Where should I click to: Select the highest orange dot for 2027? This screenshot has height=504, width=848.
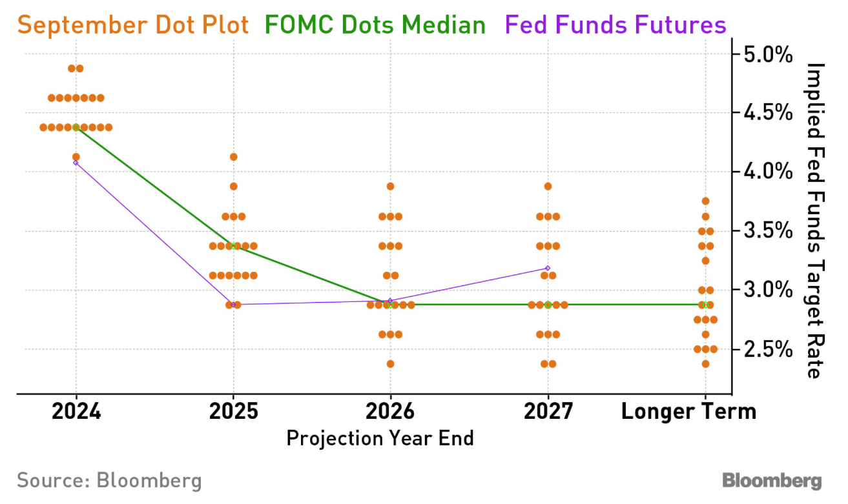pyautogui.click(x=548, y=186)
